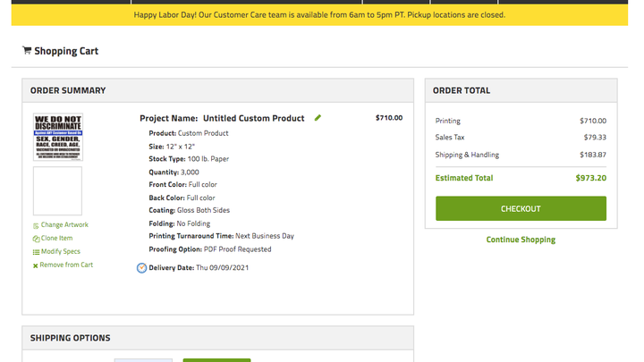Click the Modify Specs list icon
Image resolution: width=644 pixels, height=362 pixels.
click(36, 252)
